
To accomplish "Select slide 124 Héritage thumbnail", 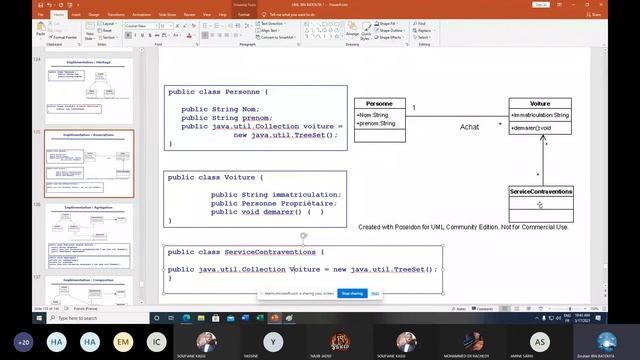I will [x=89, y=91].
